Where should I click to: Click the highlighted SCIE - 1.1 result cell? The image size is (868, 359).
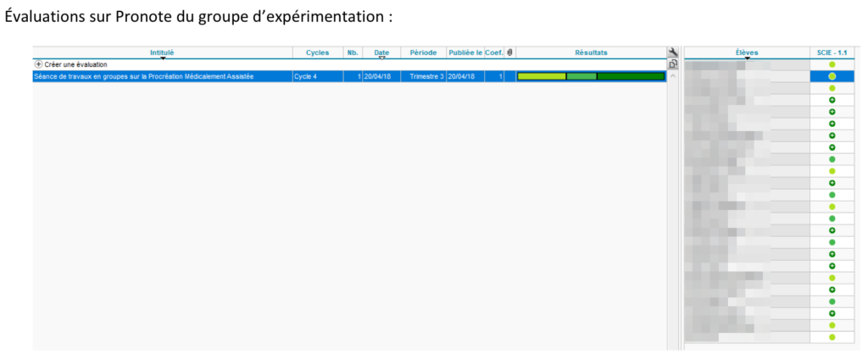coord(832,76)
